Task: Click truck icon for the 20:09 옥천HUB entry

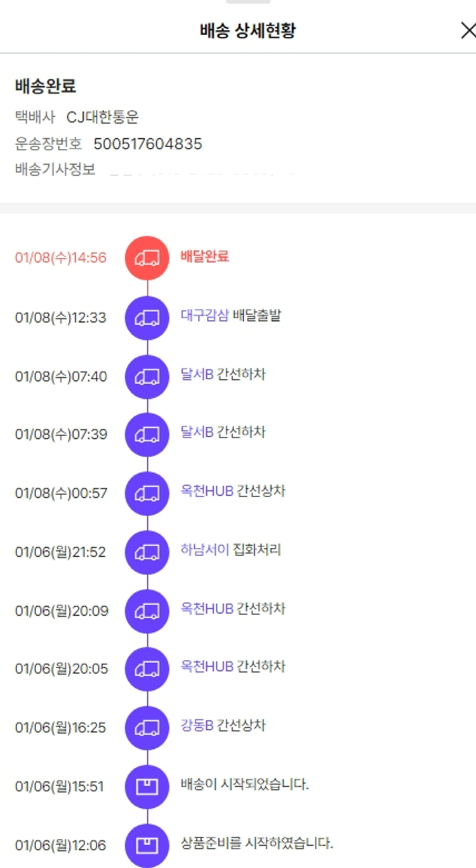Action: point(147,611)
